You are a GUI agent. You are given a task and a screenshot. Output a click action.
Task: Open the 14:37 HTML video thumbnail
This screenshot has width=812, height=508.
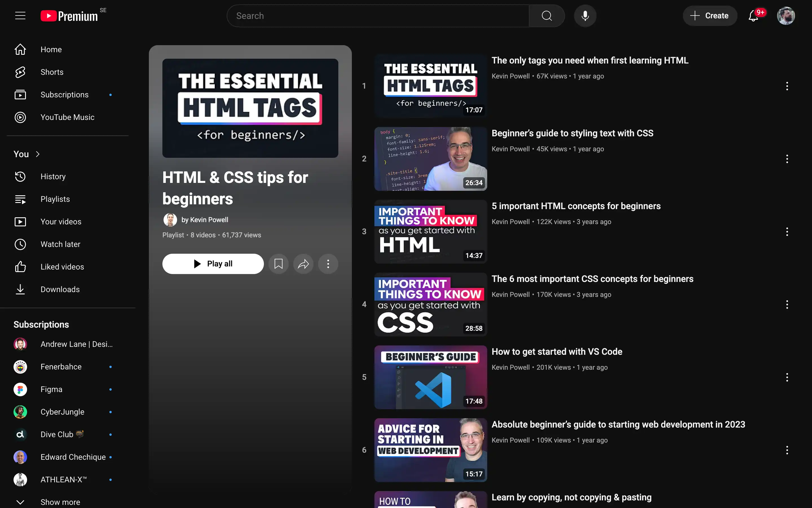tap(431, 231)
